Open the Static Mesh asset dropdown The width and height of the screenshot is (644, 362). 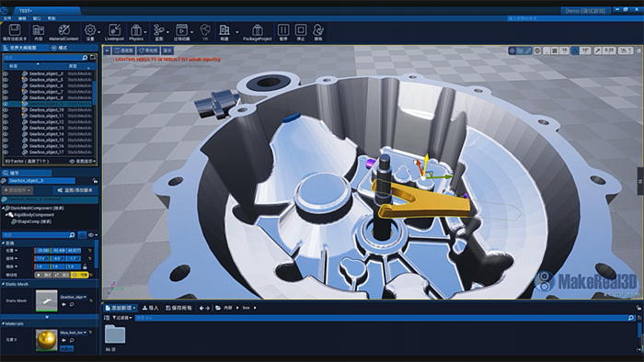[x=74, y=297]
